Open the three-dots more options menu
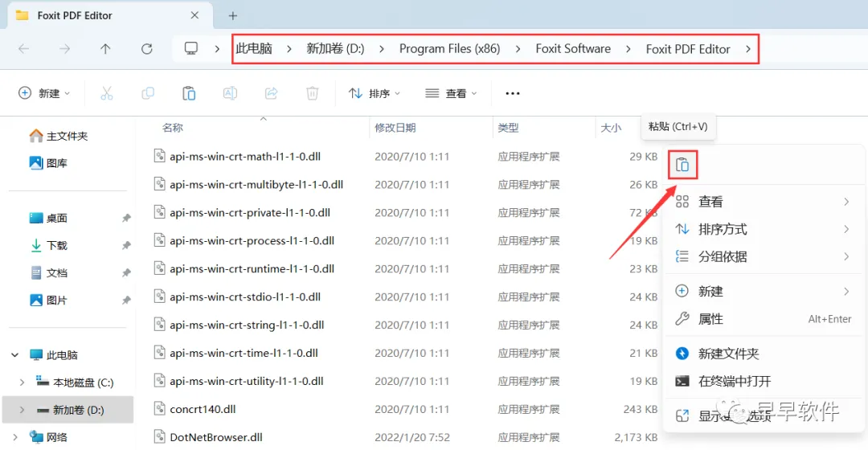 coord(513,93)
